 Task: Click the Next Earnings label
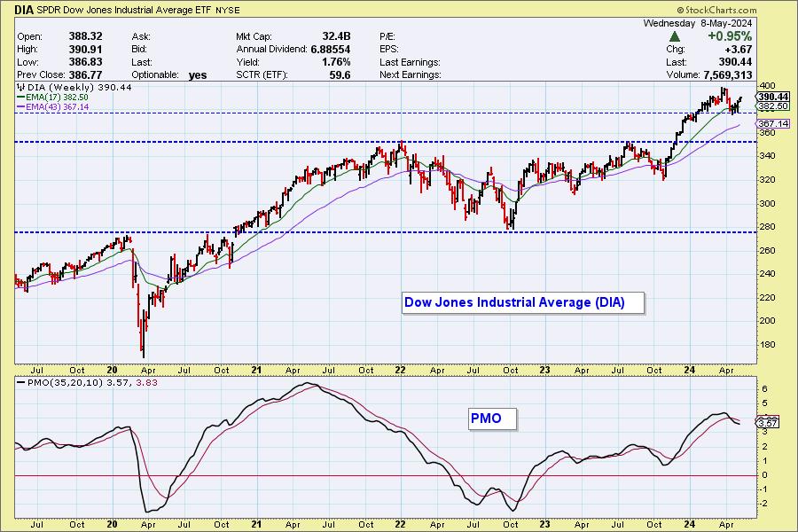(x=410, y=74)
